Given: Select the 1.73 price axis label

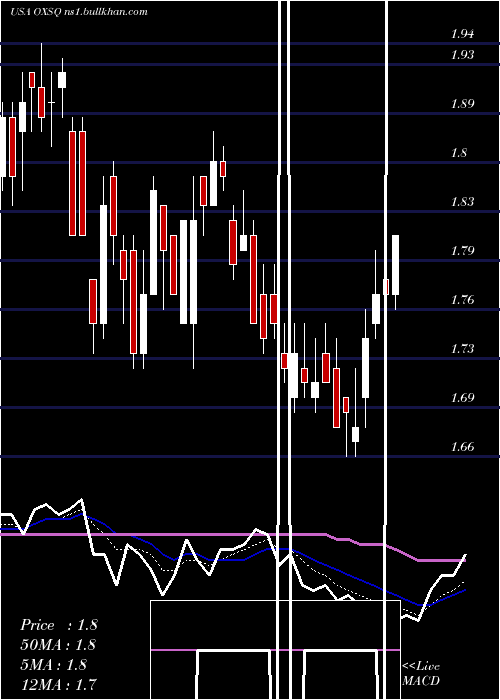Looking at the screenshot, I should (462, 348).
